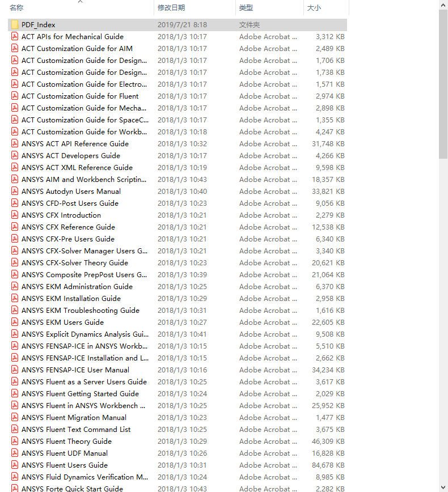Select ANSYS Fluent Users Guide file
This screenshot has width=448, height=492.
pyautogui.click(x=65, y=465)
